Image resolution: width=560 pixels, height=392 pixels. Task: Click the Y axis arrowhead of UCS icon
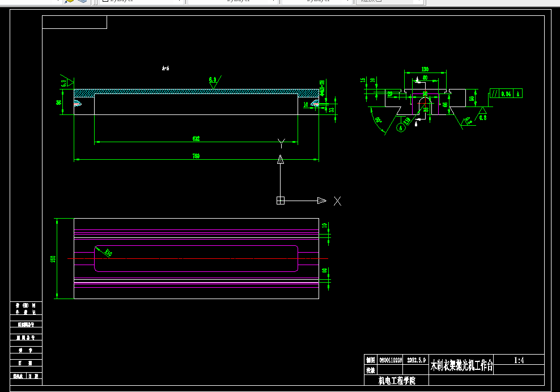pyautogui.click(x=281, y=159)
